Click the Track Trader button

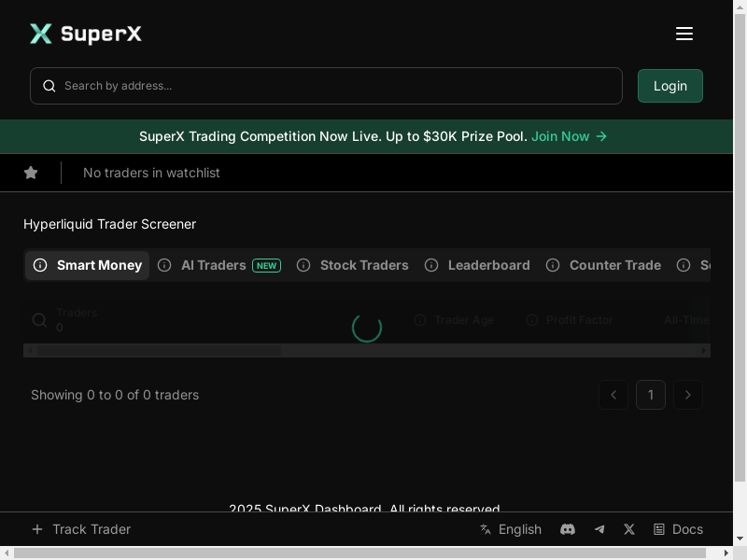pyautogui.click(x=81, y=529)
